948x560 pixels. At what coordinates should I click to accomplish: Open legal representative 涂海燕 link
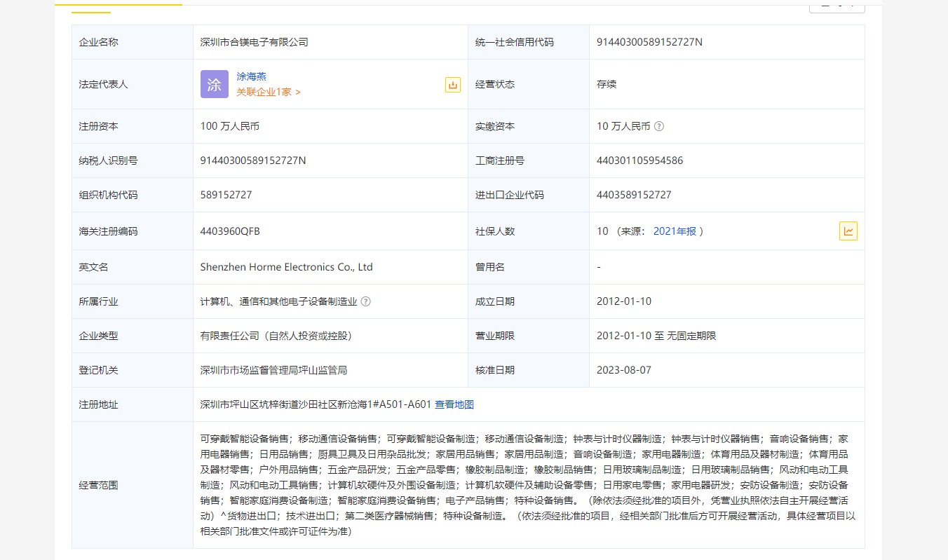pos(251,76)
